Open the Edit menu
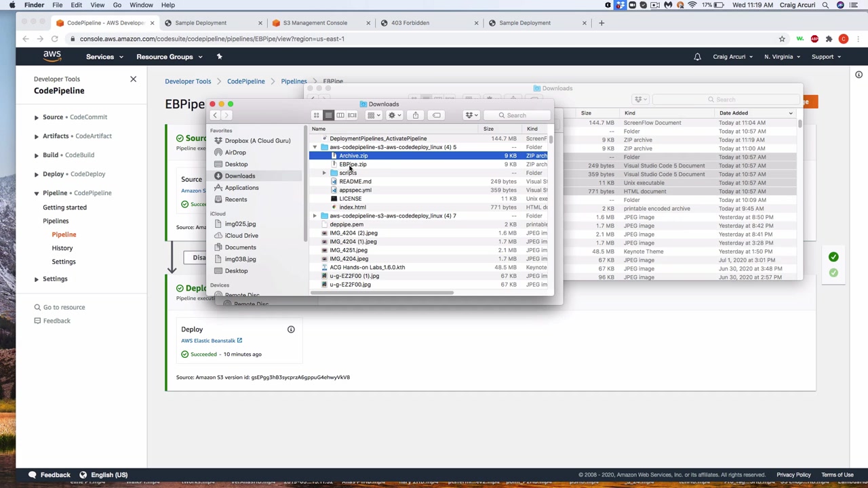This screenshot has height=488, width=868. click(x=77, y=5)
